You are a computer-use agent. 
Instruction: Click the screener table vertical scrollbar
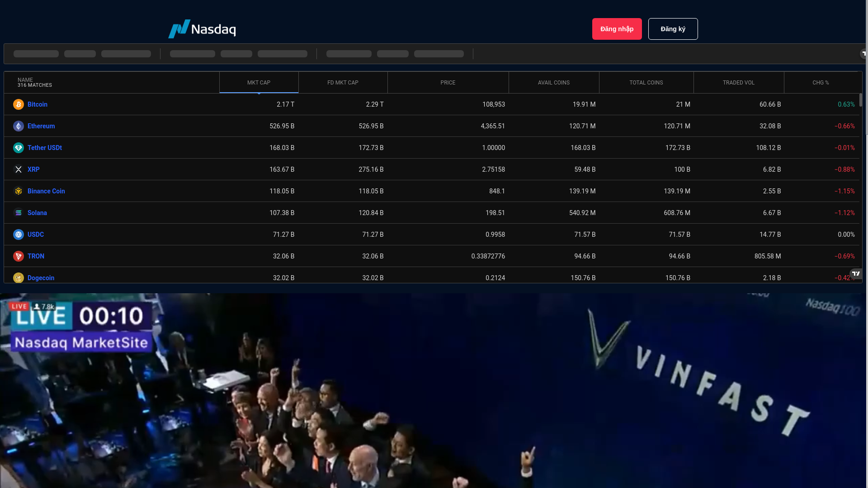point(861,100)
